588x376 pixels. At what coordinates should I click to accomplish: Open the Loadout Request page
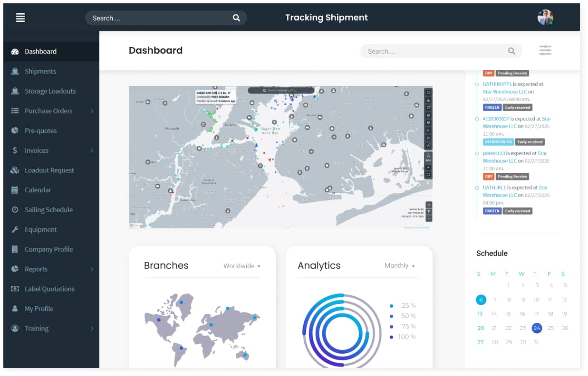click(x=49, y=170)
